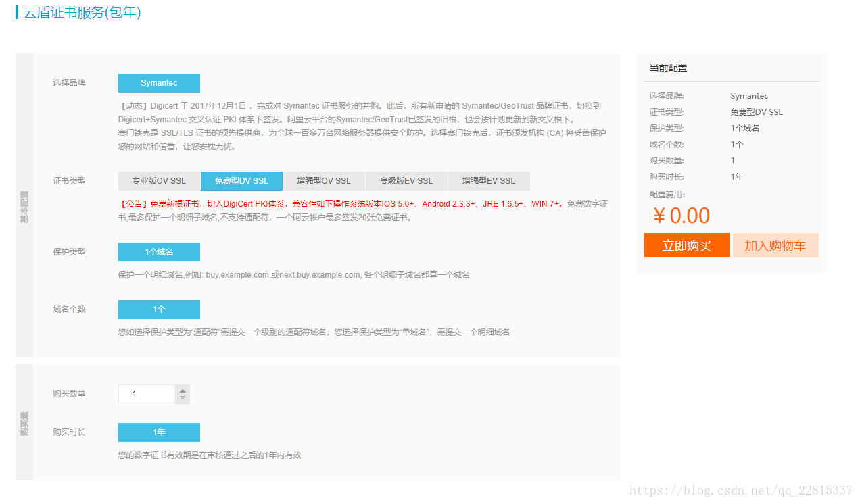This screenshot has height=504, width=860.
Task: Choose 专业版OV SSL certificate type
Action: tap(159, 181)
